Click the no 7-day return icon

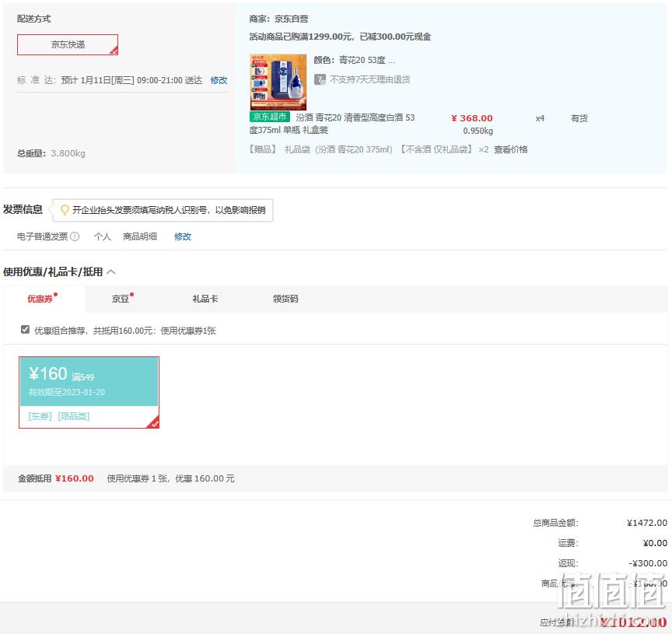pyautogui.click(x=320, y=79)
